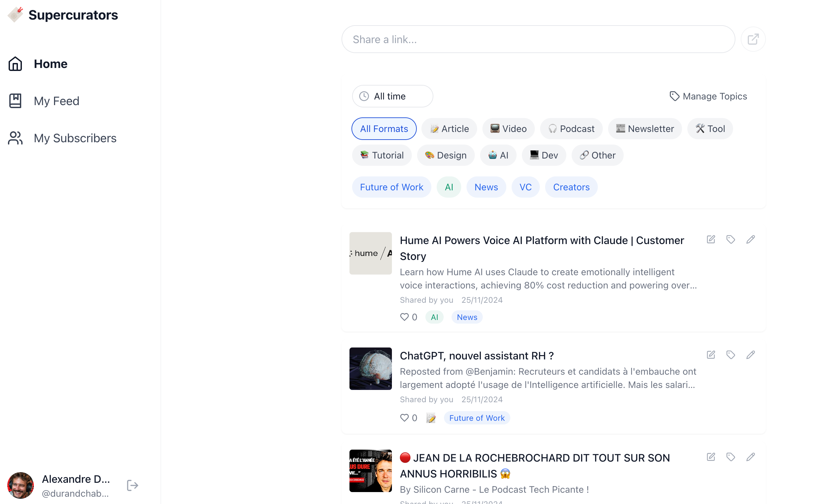Like the Hume AI post heart
This screenshot has width=813, height=504.
pos(404,317)
